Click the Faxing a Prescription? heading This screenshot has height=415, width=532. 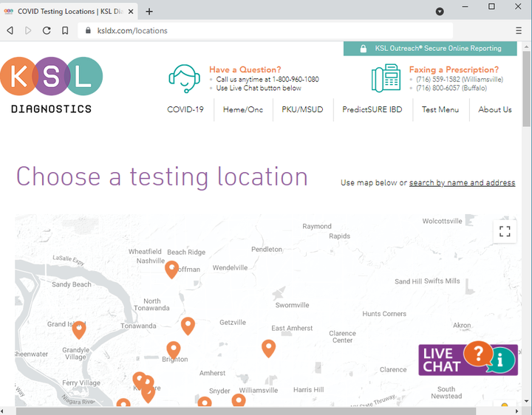[x=454, y=69]
